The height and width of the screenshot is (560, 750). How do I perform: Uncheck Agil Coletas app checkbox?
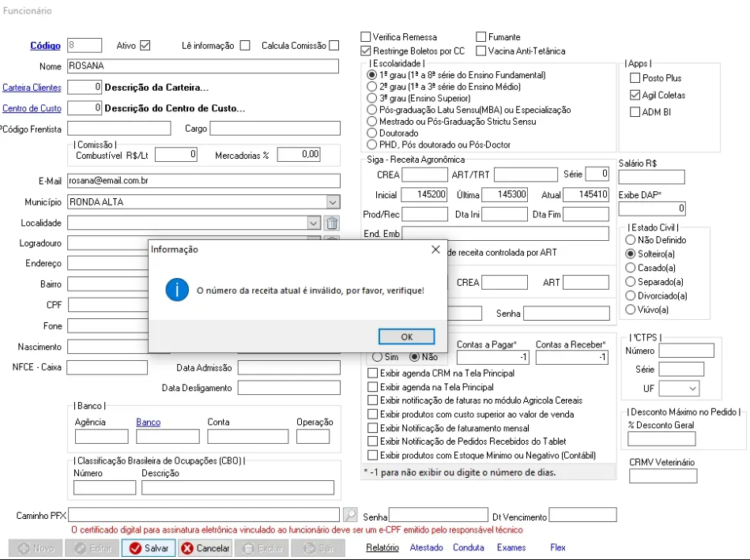pos(635,95)
